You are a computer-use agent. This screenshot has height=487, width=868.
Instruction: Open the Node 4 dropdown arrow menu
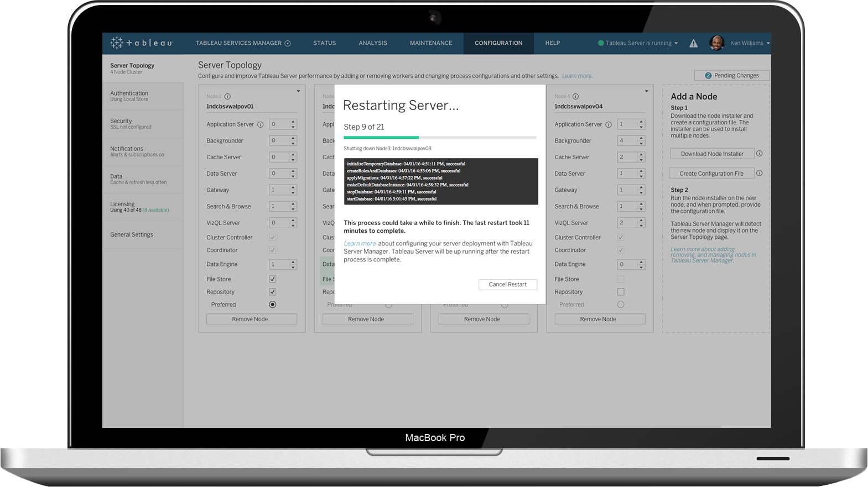tap(646, 91)
